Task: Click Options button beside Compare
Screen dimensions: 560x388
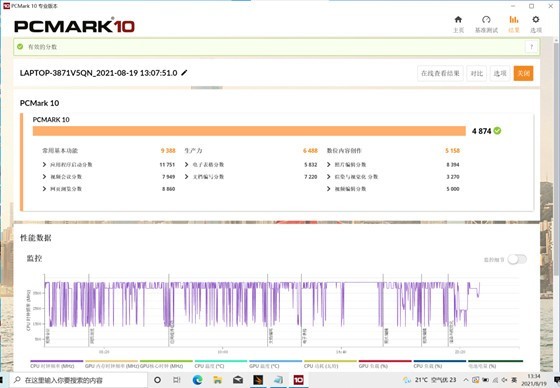Action: (x=500, y=73)
